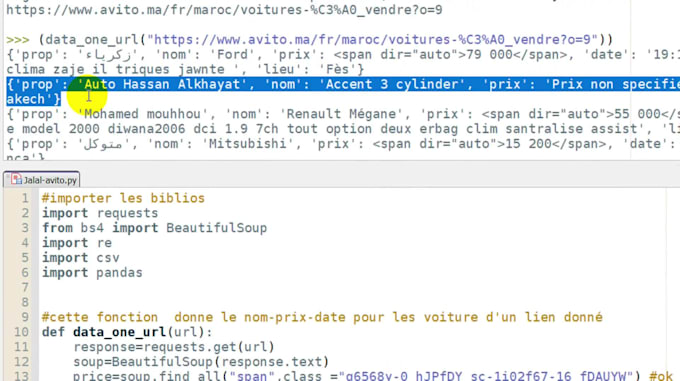Click the '#cette fonction donne le nom-prix-date' comment
The height and width of the screenshot is (381, 680).
pos(322,317)
